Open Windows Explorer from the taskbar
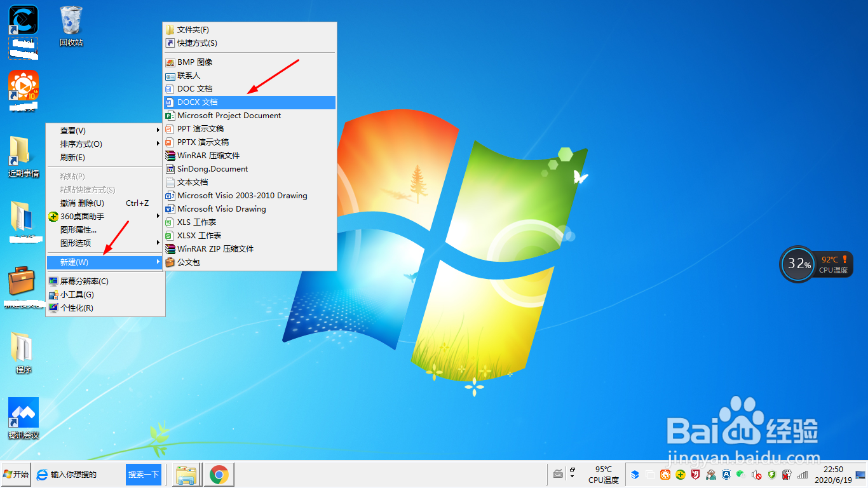Viewport: 868px width, 488px height. (186, 475)
